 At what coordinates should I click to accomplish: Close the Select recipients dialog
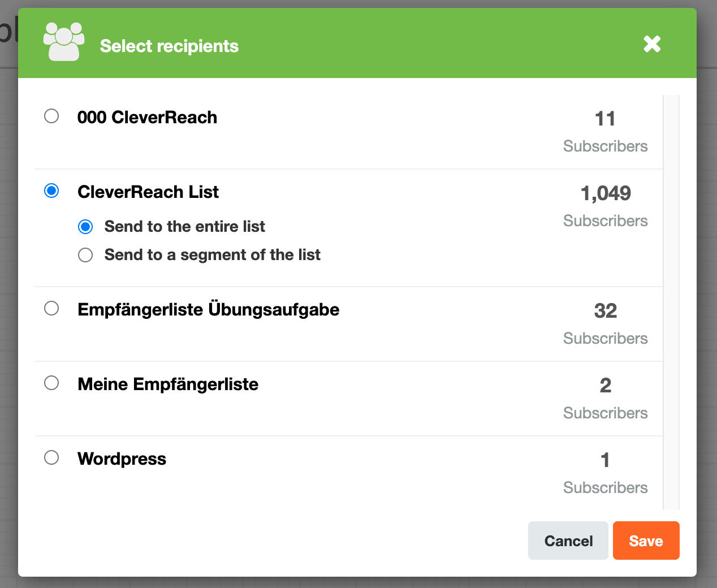tap(652, 44)
